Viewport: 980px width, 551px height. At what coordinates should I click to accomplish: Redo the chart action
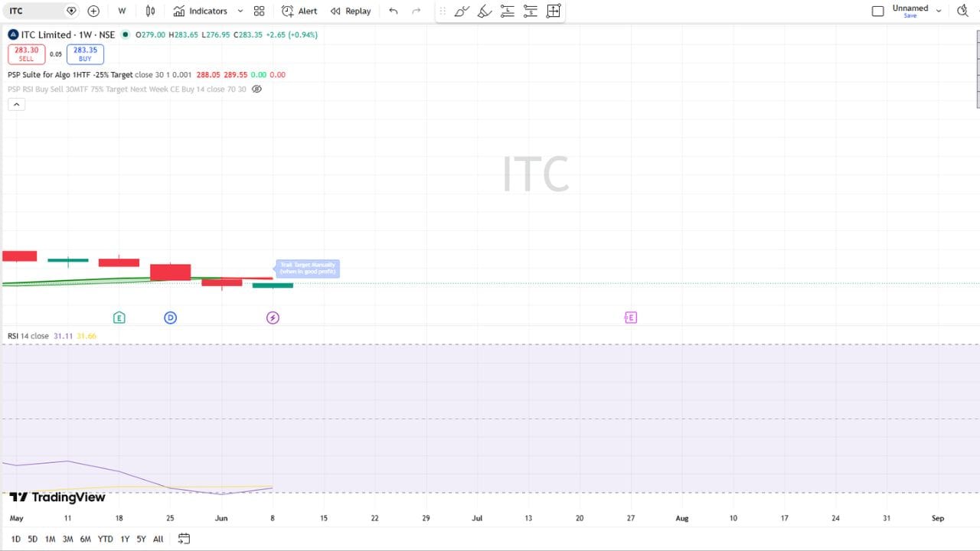coord(416,11)
